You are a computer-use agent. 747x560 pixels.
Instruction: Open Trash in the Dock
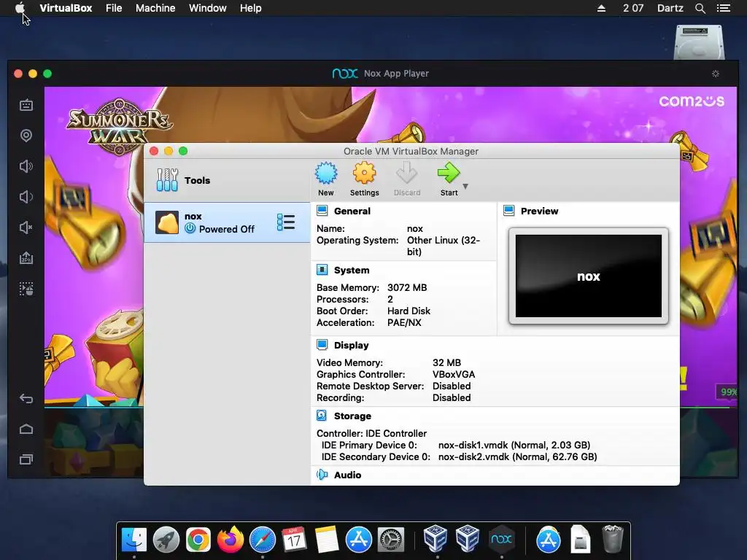point(612,540)
